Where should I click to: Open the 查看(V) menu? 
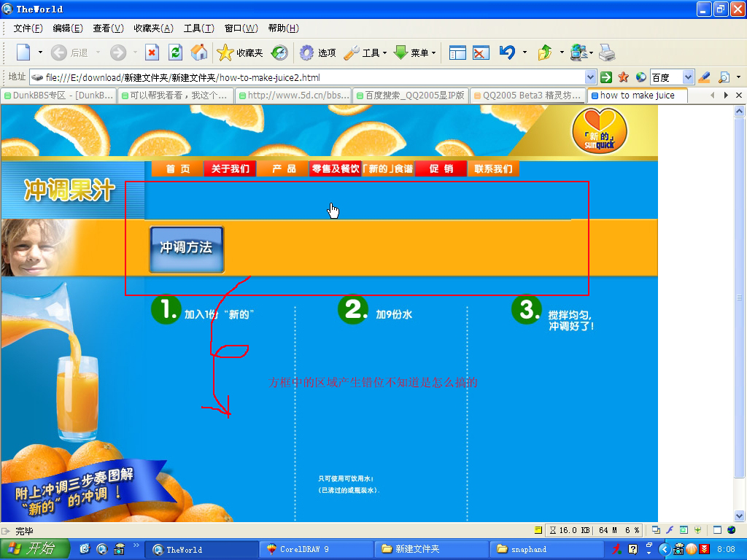108,28
